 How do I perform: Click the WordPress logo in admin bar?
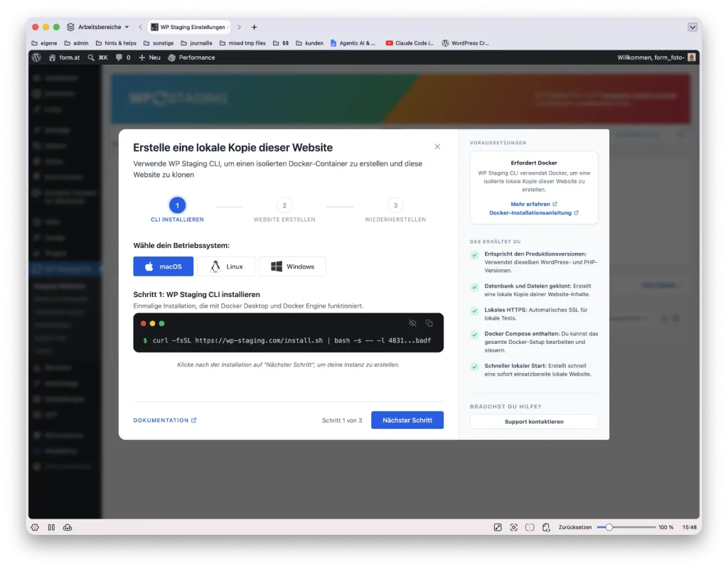click(37, 58)
